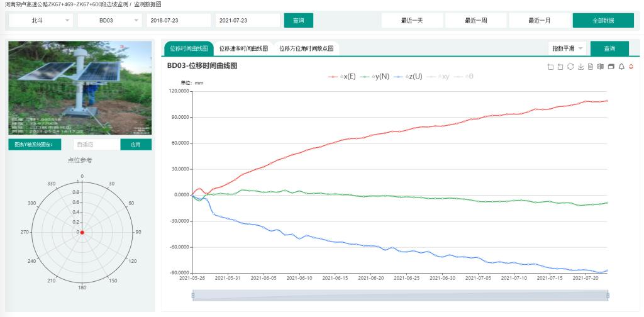Open the 北斗 dropdown
Viewport: 644px width, 317px height.
point(41,21)
